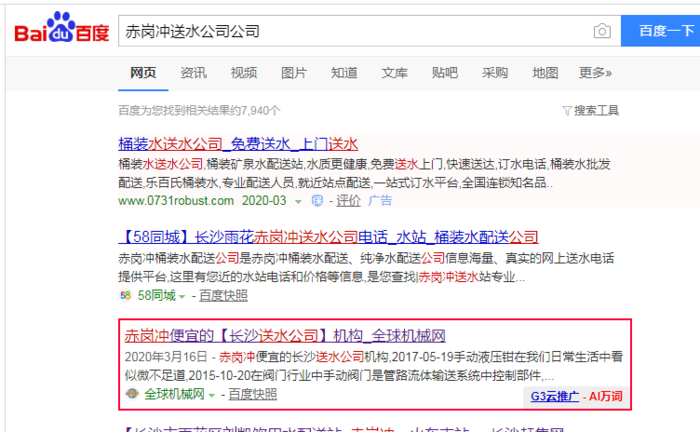The width and height of the screenshot is (700, 432).
Task: Click the Baidu logo
Action: click(x=62, y=28)
